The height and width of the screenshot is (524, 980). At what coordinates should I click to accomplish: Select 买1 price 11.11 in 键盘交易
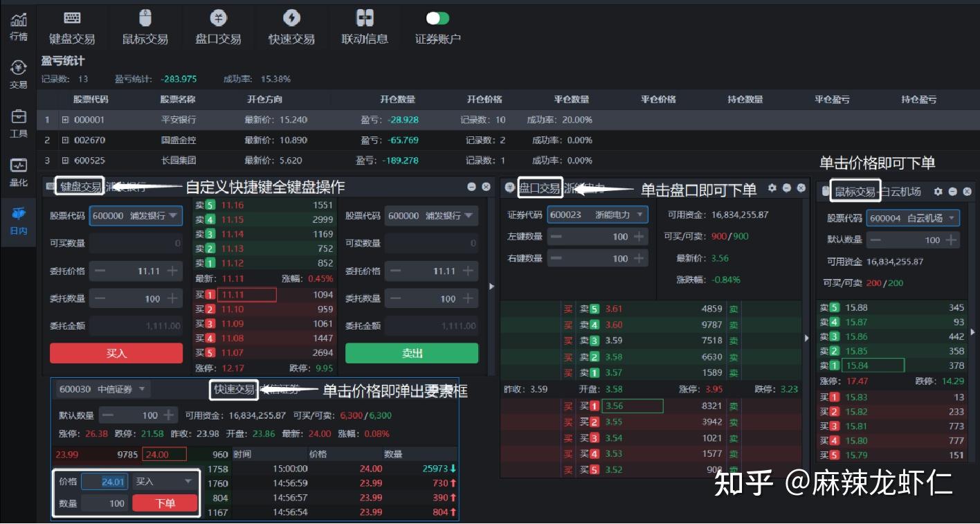(246, 295)
